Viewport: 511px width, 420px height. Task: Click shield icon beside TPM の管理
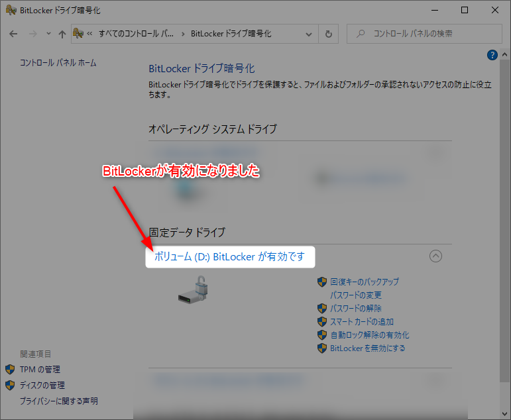pos(10,370)
